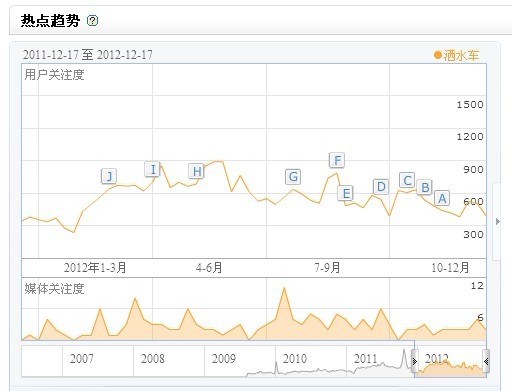The height and width of the screenshot is (391, 512).
Task: Select event marker H on the chart
Action: (x=196, y=171)
